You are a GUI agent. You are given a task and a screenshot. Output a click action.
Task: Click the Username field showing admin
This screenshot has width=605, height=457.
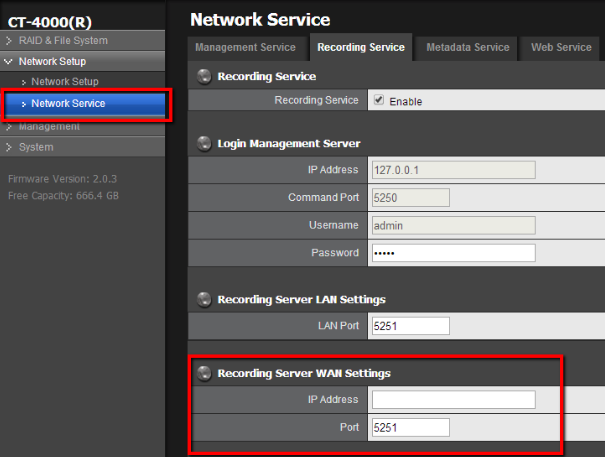click(453, 225)
